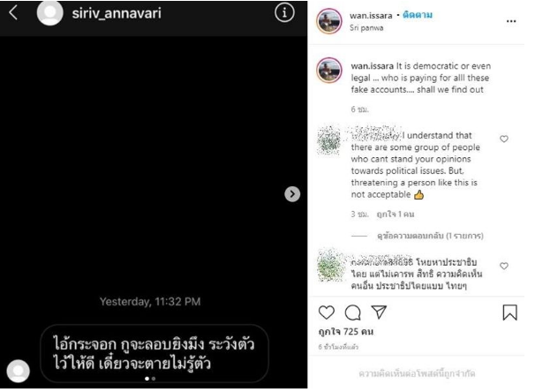Open comments using the speech bubble icon
This screenshot has width=535, height=392.
(352, 313)
